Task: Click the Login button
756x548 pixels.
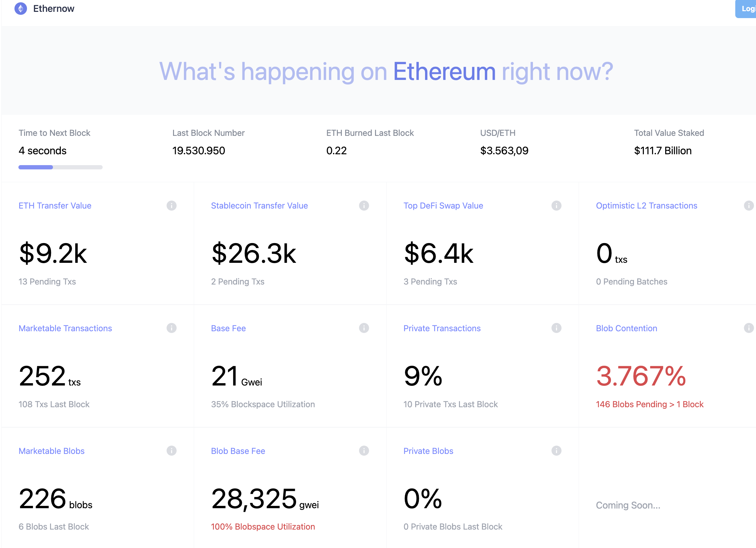Action: click(746, 9)
